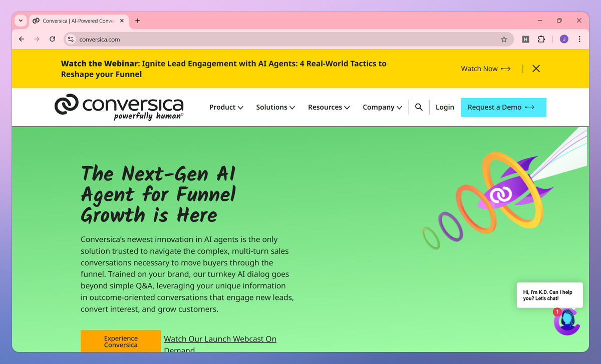Screen dimensions: 601x364
Task: Close the Conversica browser tab
Action: pyautogui.click(x=123, y=21)
